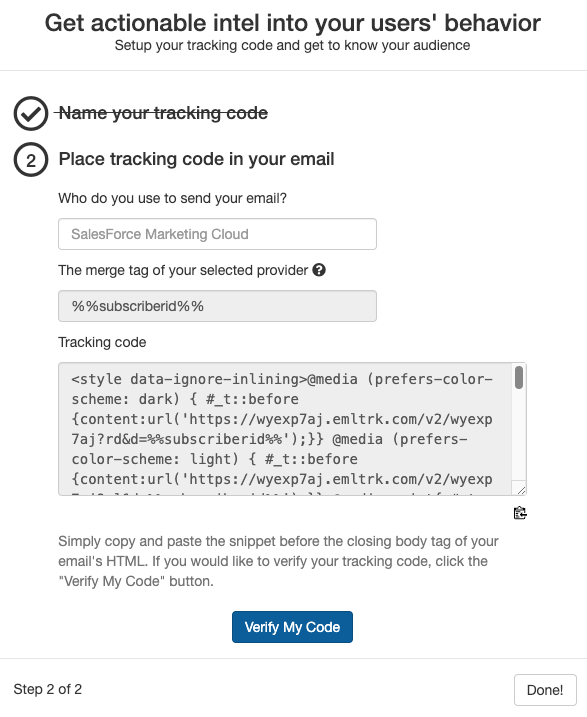The height and width of the screenshot is (717, 587).
Task: Click the 'Tracking code' label
Action: pyautogui.click(x=102, y=342)
